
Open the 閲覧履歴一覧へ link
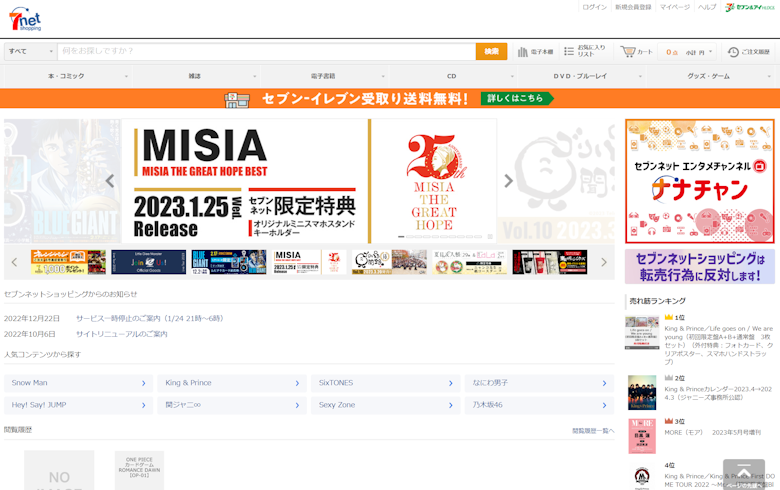(593, 431)
